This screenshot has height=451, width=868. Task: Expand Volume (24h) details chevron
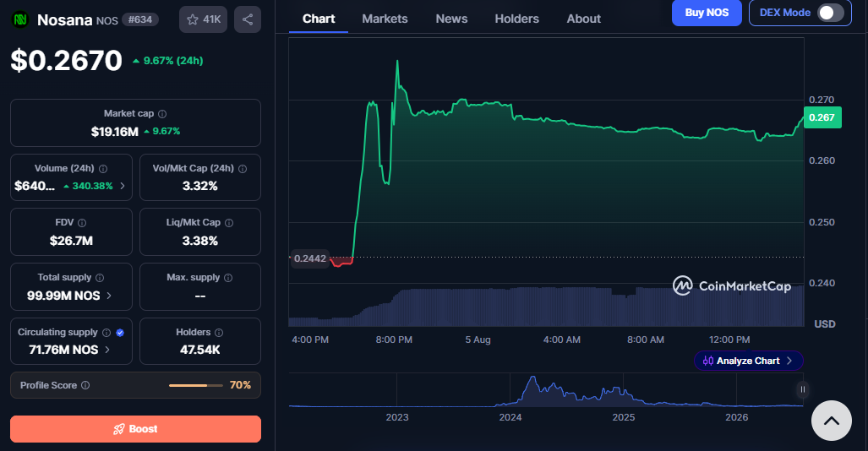click(x=123, y=186)
